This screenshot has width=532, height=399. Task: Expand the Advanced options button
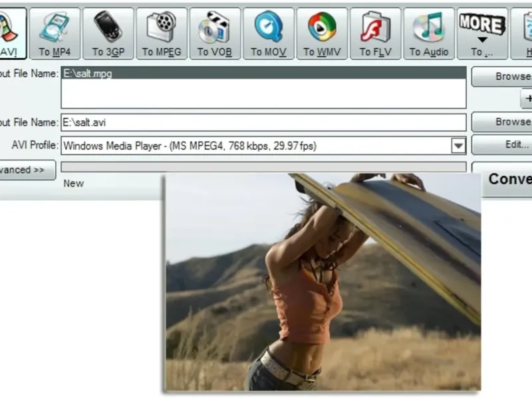(27, 170)
